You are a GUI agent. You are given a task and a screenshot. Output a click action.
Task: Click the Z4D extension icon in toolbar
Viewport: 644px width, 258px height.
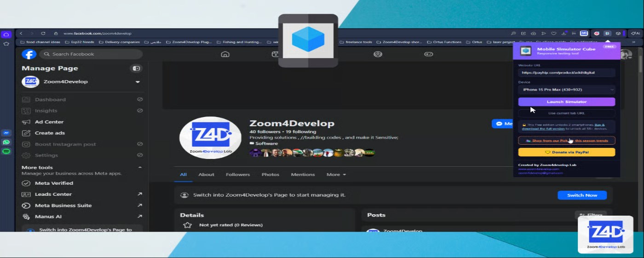click(x=584, y=34)
